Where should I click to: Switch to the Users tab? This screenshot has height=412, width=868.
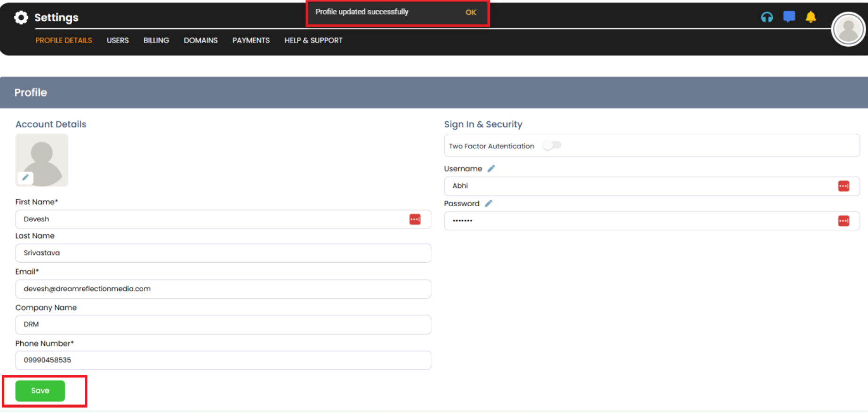click(x=117, y=40)
